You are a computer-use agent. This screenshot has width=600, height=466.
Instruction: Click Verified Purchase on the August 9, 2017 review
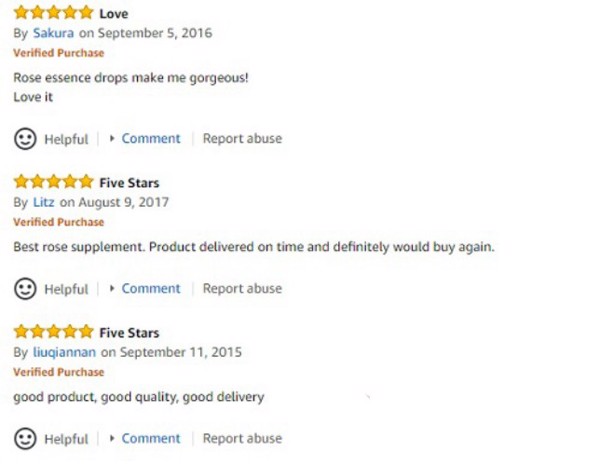pos(58,222)
